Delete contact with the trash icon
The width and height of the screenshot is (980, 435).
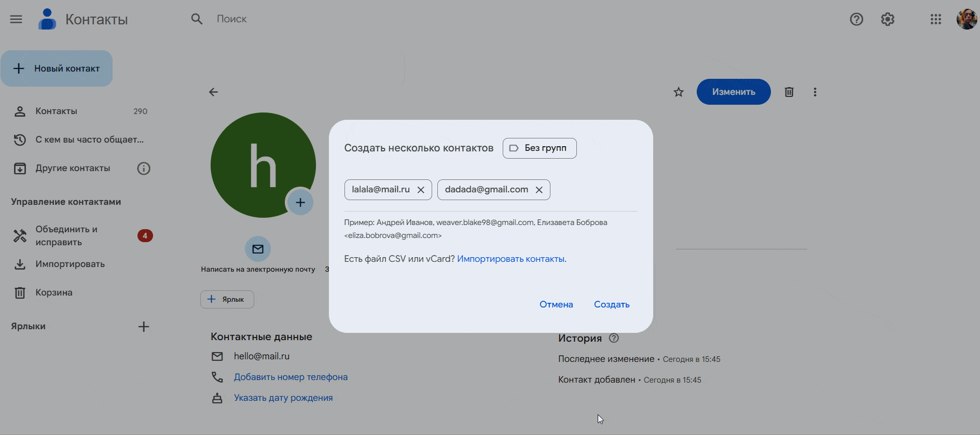[x=789, y=92]
